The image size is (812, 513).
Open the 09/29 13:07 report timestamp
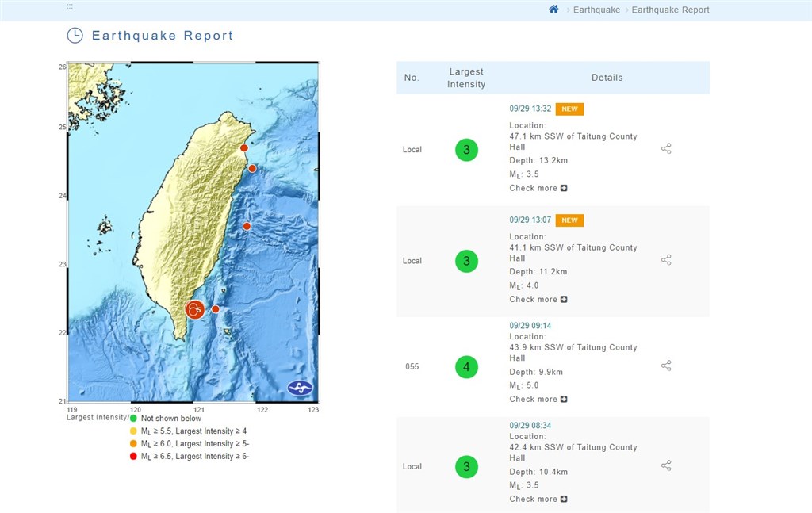pyautogui.click(x=530, y=220)
